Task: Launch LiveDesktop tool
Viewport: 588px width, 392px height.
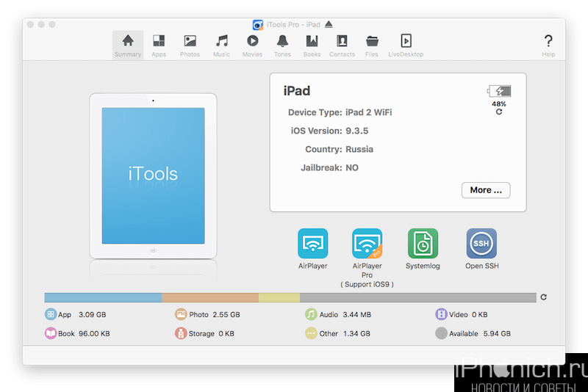Action: click(406, 46)
